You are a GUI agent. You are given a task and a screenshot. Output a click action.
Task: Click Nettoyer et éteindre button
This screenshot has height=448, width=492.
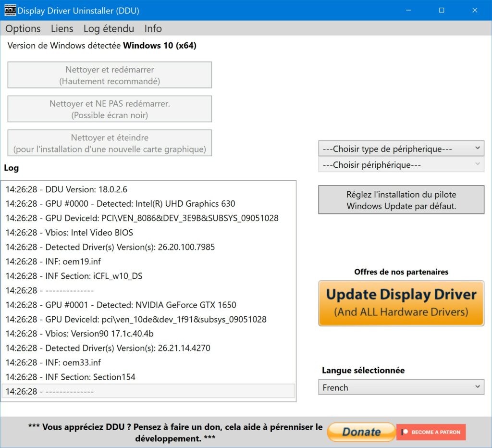pos(110,143)
